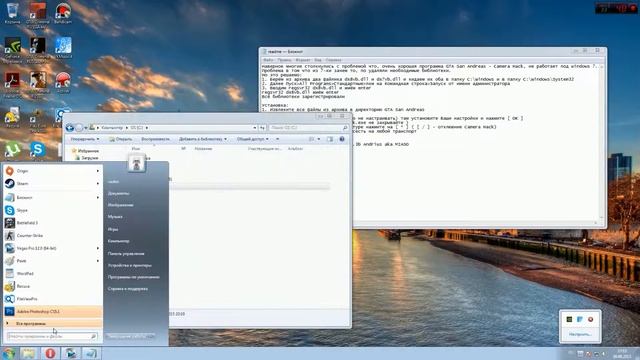Open Музыка in the Start menu
This screenshot has width=640, height=360.
115,217
